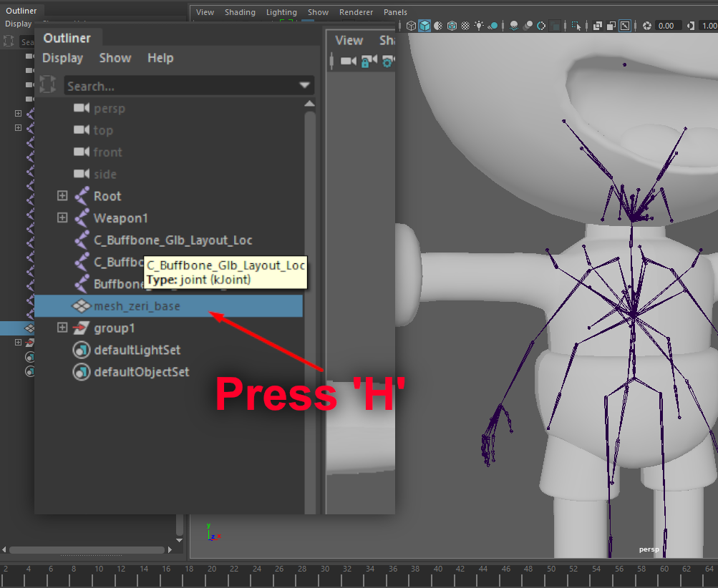Toggle the Shadows icon
The image size is (718, 588).
[493, 26]
